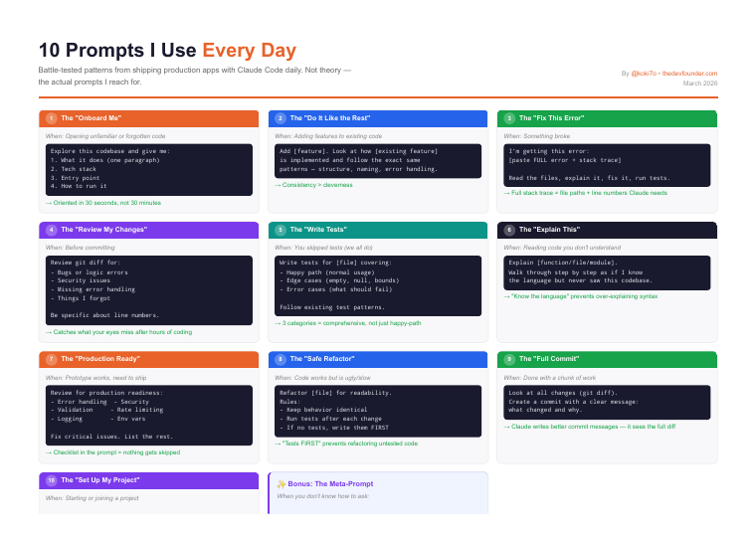
Task: Click the number 2 badge on Do It Like the Rest
Action: point(281,118)
